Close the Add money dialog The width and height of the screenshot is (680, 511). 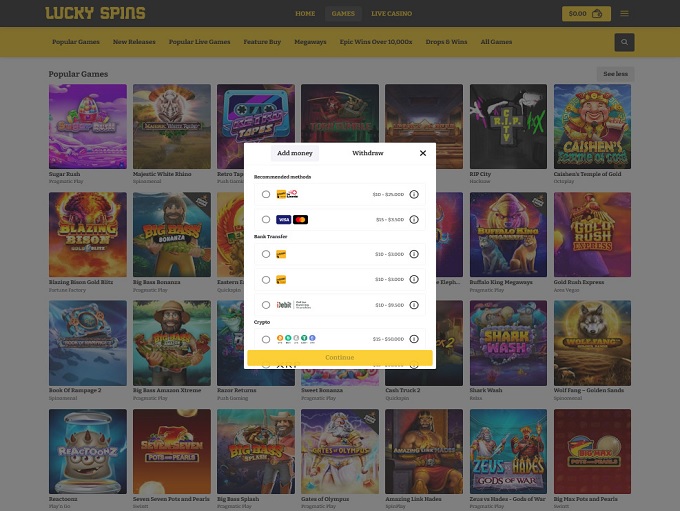[x=423, y=153]
